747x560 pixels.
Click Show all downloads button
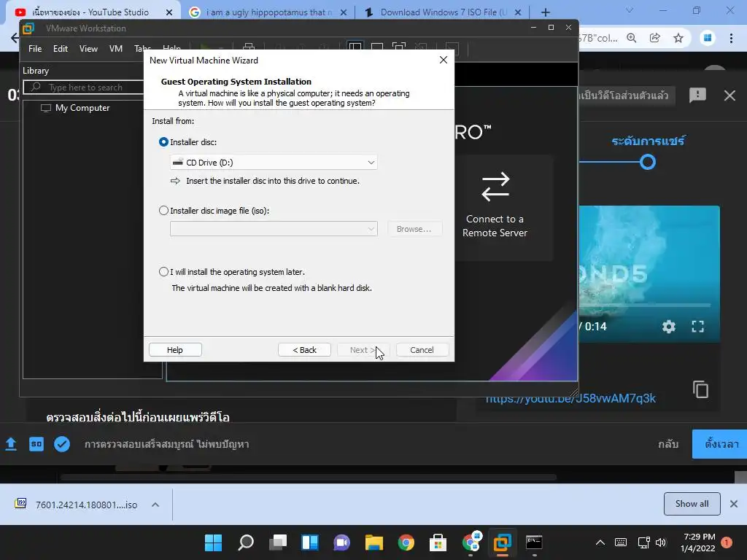coord(692,504)
